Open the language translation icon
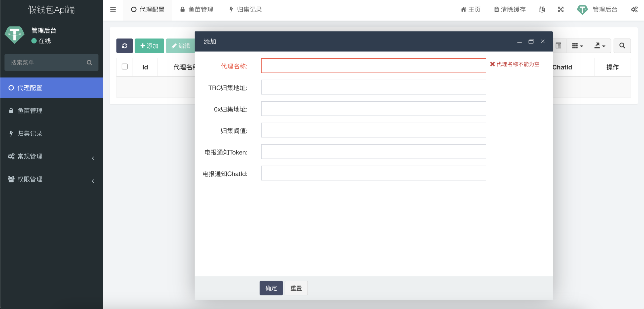This screenshot has width=644, height=309. pos(542,10)
